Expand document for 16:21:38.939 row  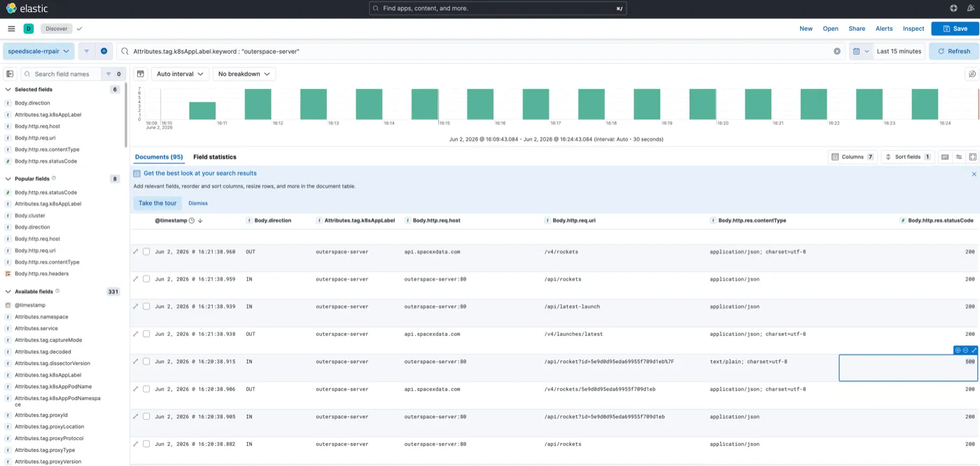(x=136, y=306)
